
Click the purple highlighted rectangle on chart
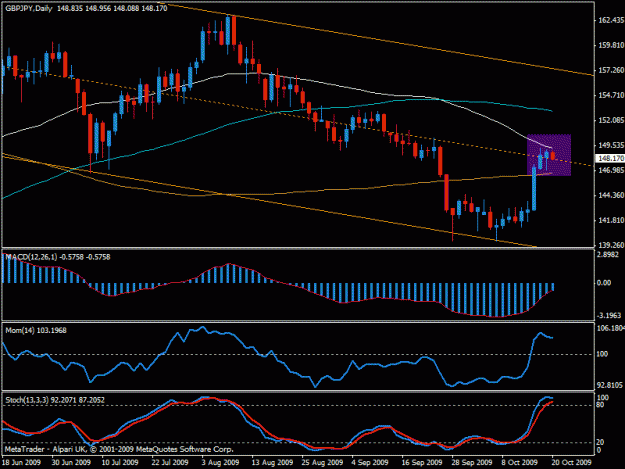(549, 155)
